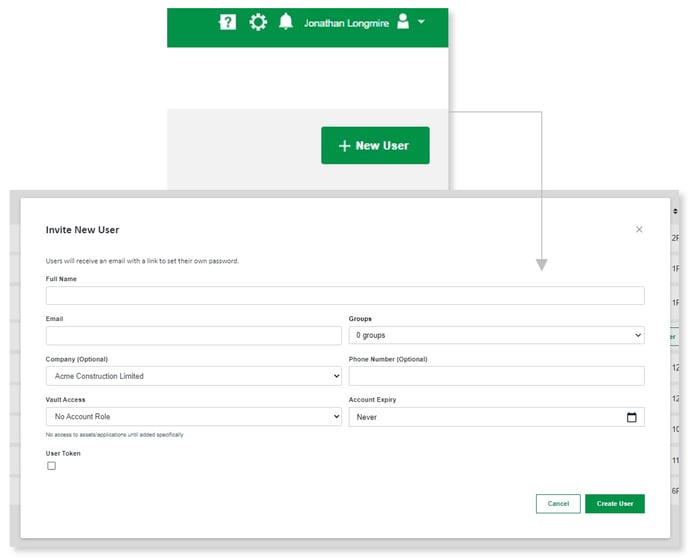Click the Cancel button
Image resolution: width=688 pixels, height=558 pixels.
(x=558, y=504)
